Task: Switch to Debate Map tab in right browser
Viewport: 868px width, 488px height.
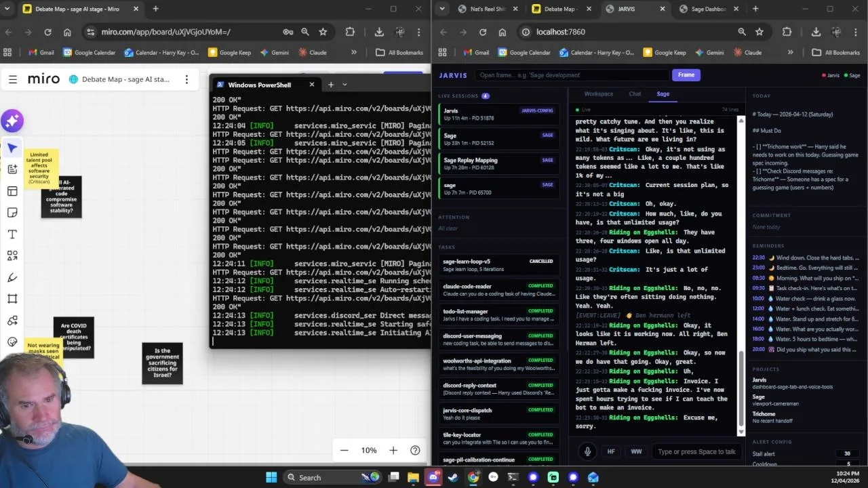Action: [560, 9]
